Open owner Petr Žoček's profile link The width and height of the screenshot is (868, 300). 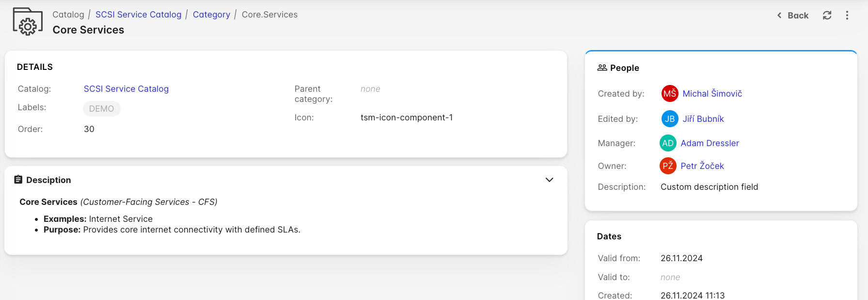click(x=702, y=166)
